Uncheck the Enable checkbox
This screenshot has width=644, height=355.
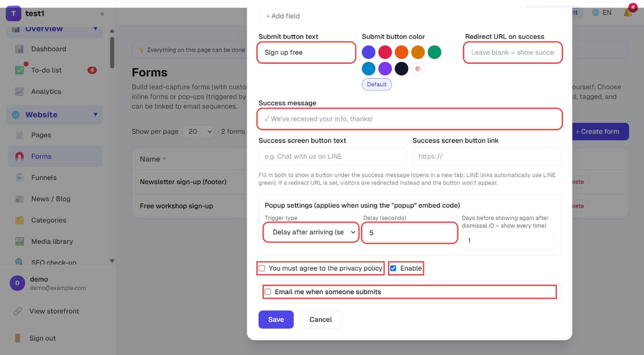393,268
